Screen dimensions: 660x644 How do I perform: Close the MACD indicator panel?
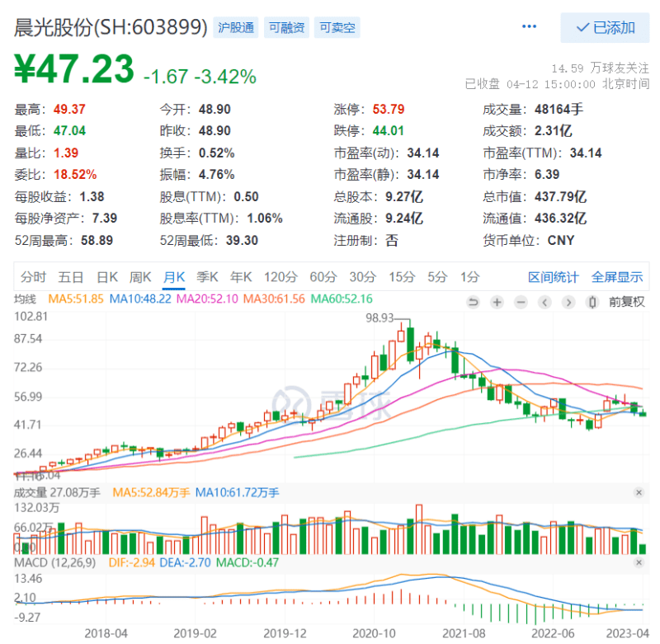pos(639,562)
